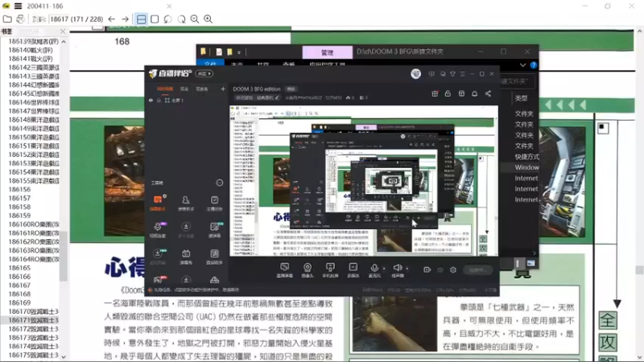Open the microphone link tool in toolbox
This screenshot has height=362, width=644.
point(157,229)
